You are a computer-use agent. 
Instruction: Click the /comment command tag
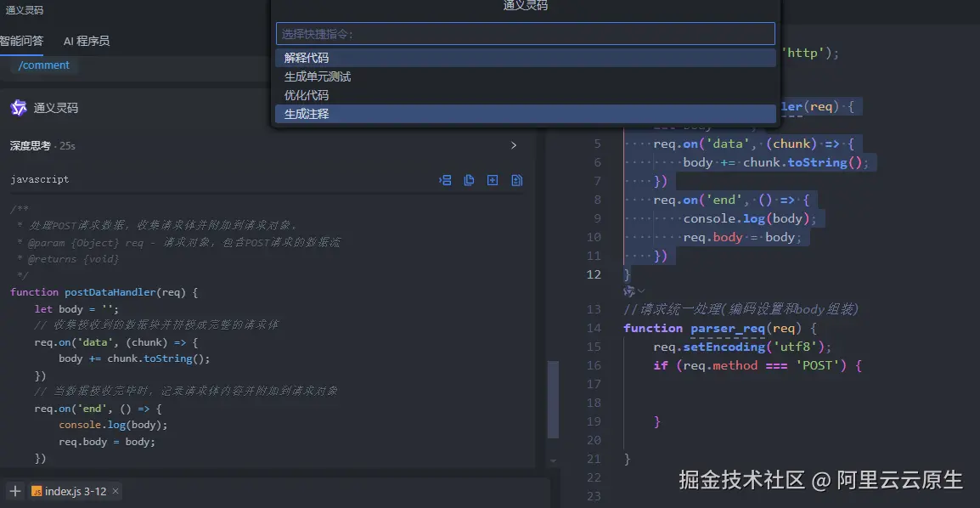[x=44, y=65]
